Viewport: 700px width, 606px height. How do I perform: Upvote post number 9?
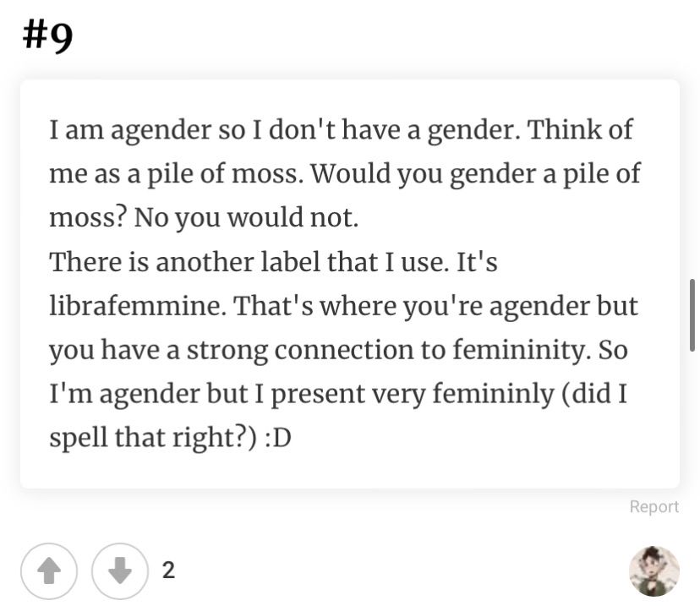(x=49, y=571)
